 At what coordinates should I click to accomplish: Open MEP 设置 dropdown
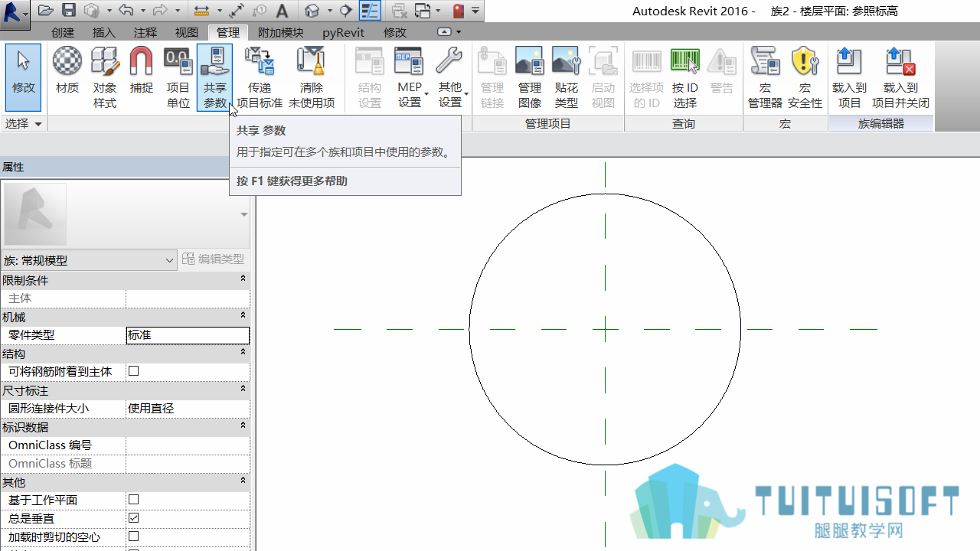click(410, 77)
